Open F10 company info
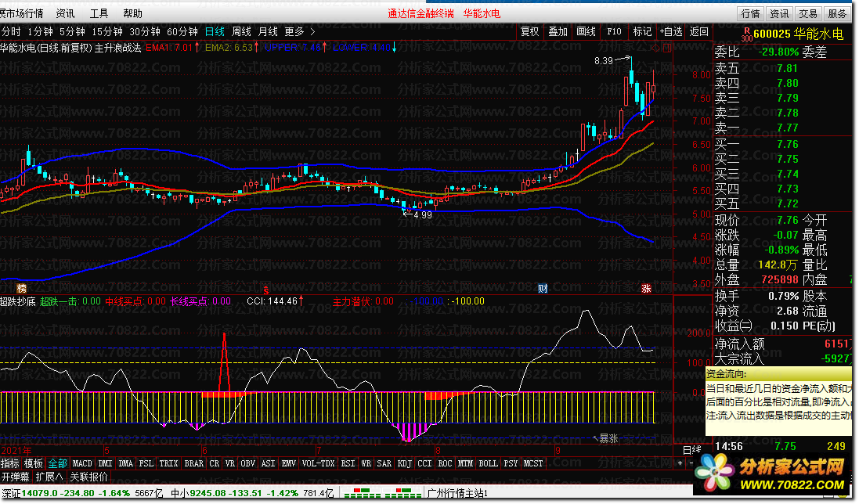The width and height of the screenshot is (859, 504). pos(614,32)
